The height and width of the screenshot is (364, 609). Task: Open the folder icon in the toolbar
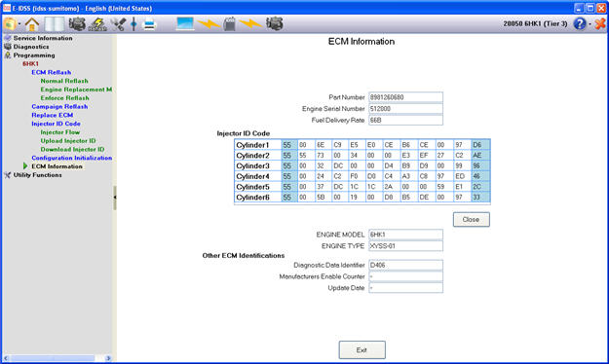pyautogui.click(x=10, y=24)
